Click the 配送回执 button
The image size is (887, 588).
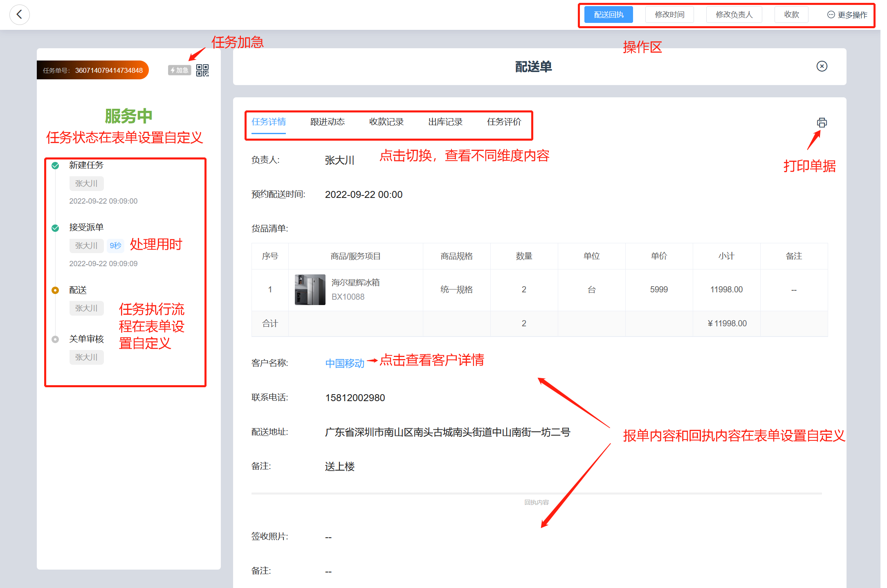[x=608, y=15]
